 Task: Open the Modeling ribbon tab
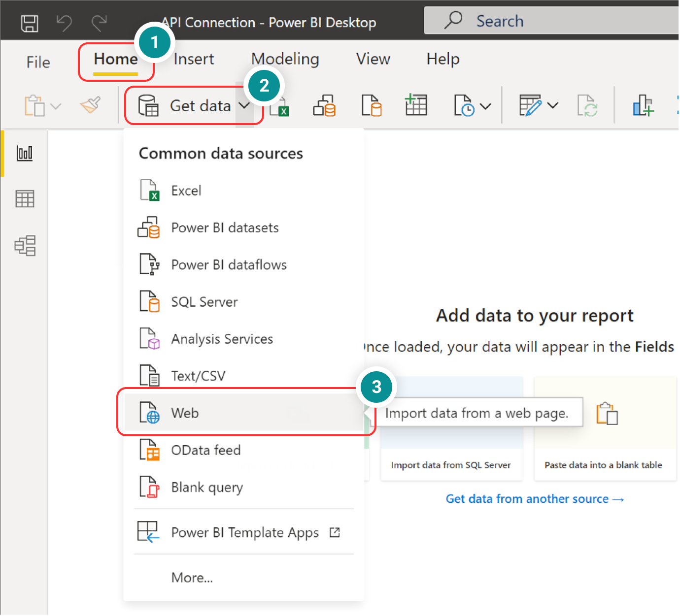click(285, 59)
